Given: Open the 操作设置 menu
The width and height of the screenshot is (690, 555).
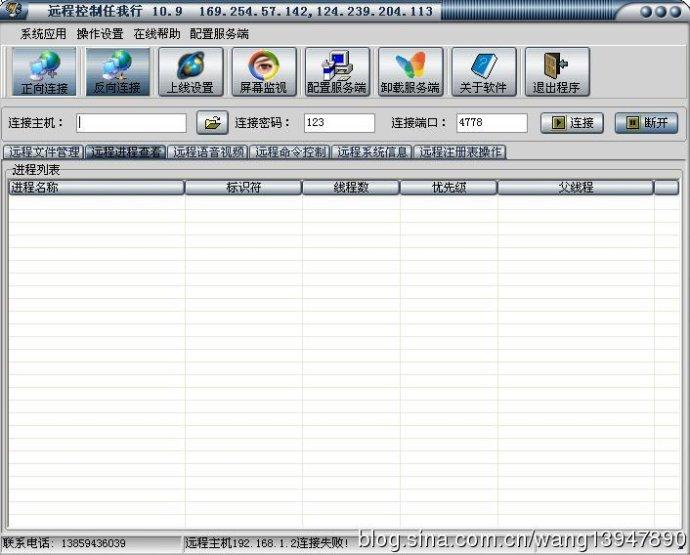Looking at the screenshot, I should [x=100, y=33].
